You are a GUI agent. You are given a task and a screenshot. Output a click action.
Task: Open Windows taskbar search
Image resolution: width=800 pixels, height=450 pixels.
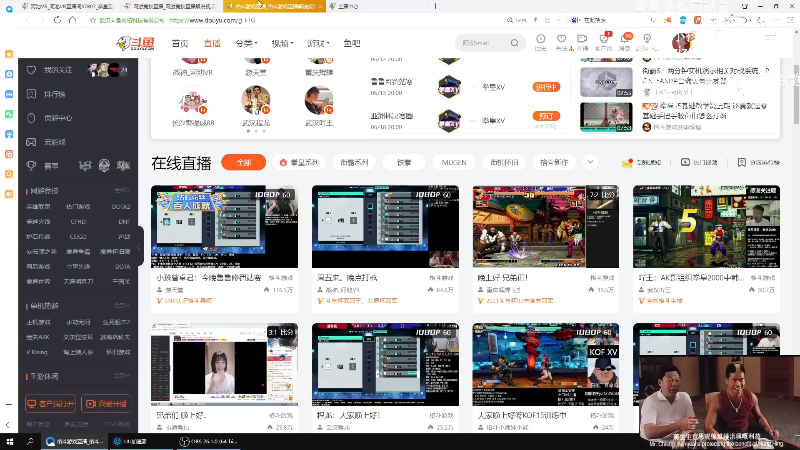click(x=30, y=441)
